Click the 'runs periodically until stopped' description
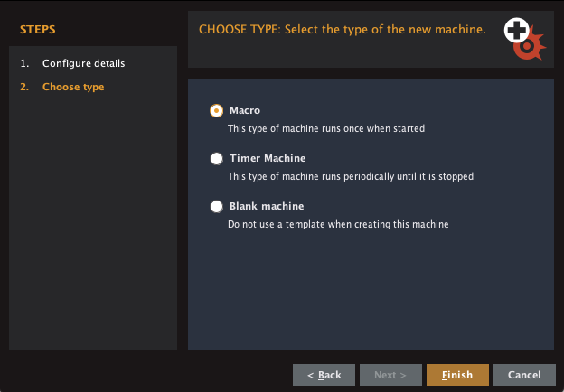Viewport: 564px width, 392px height. coord(351,176)
